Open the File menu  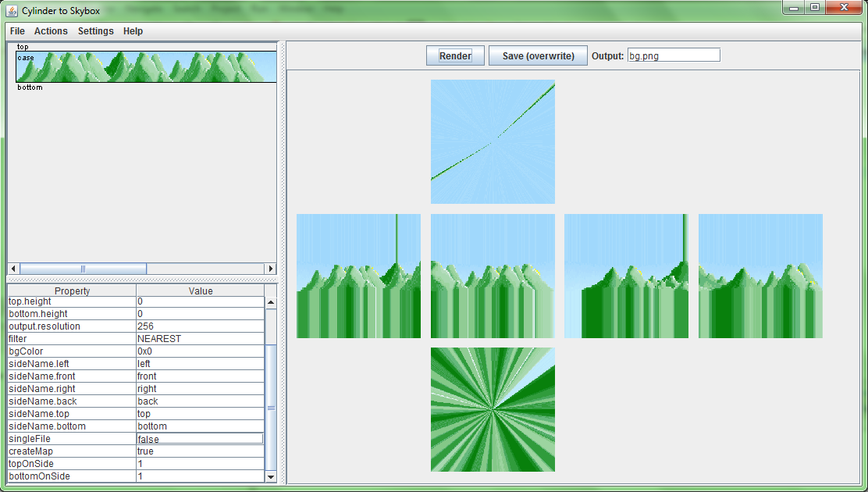tap(17, 31)
